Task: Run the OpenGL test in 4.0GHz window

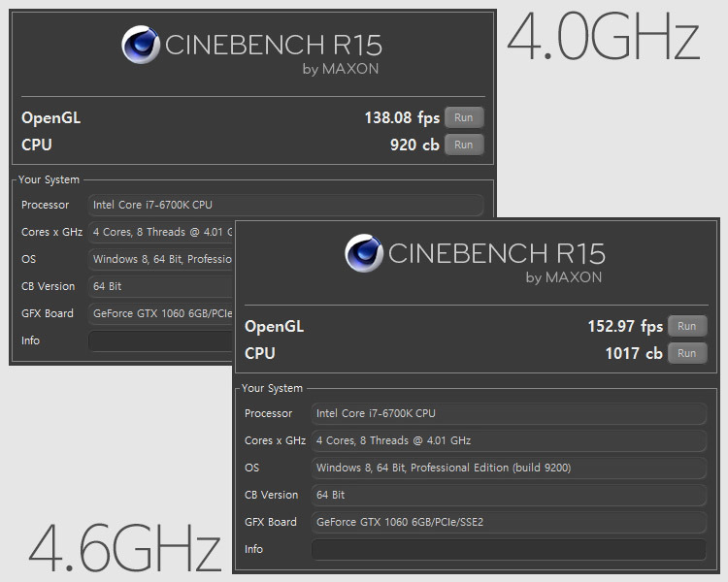Action: point(464,117)
